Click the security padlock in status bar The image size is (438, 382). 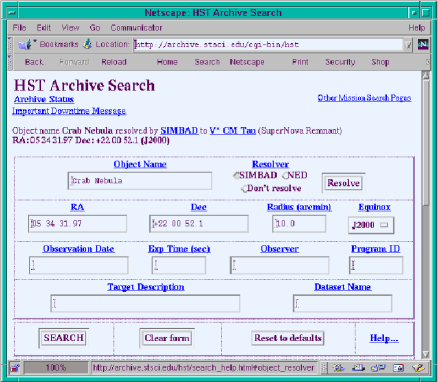[15, 368]
